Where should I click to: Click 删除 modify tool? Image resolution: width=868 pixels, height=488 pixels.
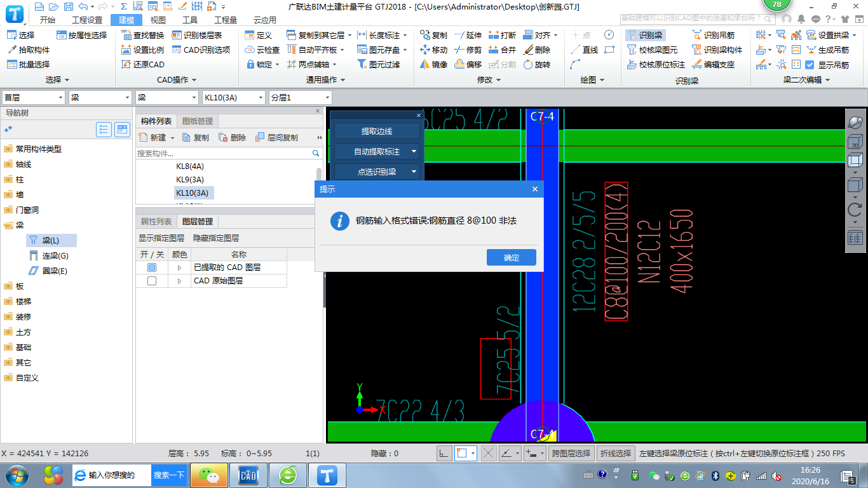(536, 50)
